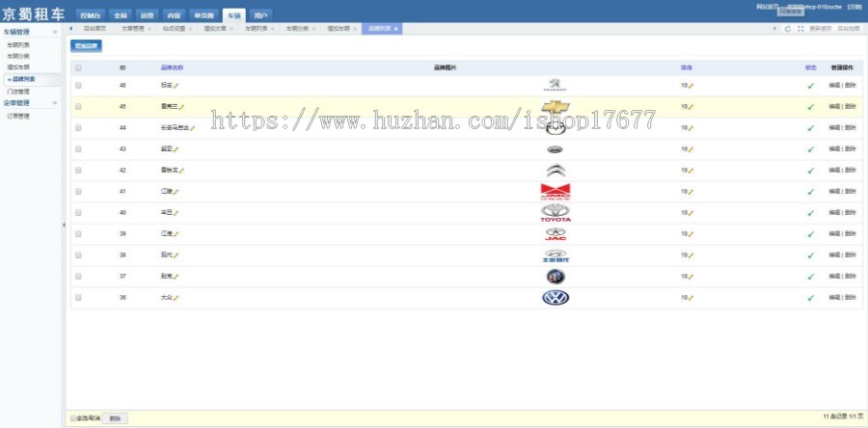Click the Volkswagen logo thumbnail
This screenshot has width=868, height=428.
tap(556, 298)
